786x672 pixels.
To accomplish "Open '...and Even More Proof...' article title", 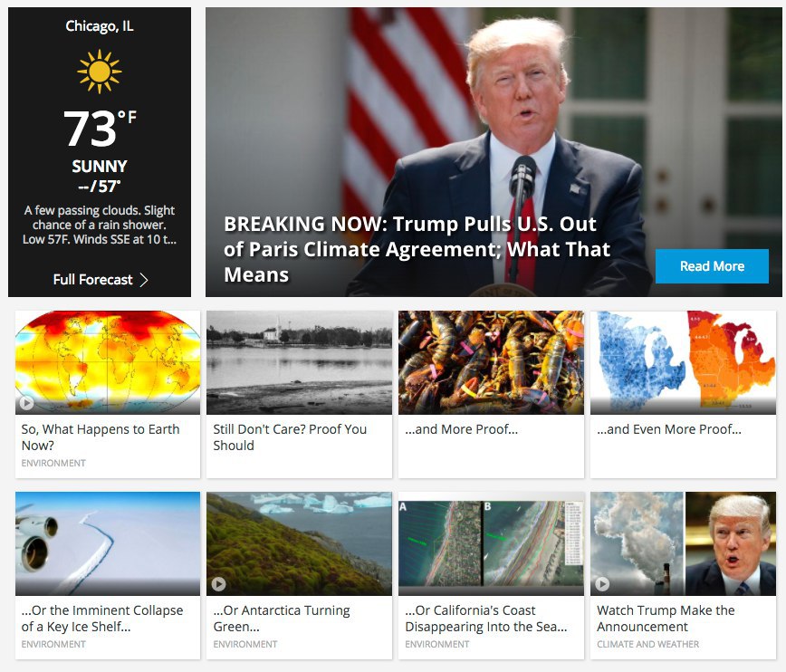I will coord(668,429).
